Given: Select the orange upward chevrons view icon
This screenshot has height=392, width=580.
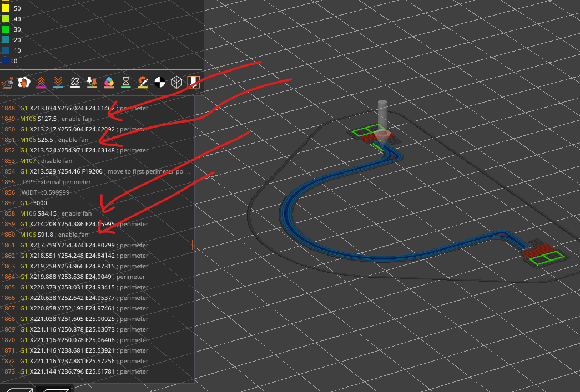Looking at the screenshot, I should pyautogui.click(x=41, y=82).
